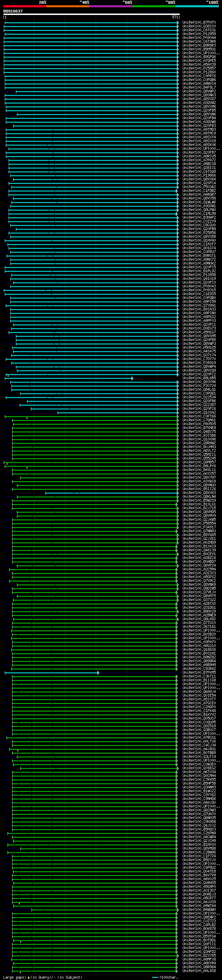The width and height of the screenshot is (222, 980).
Task: Open hit UniRef100_C6TG31
Action: pyautogui.click(x=199, y=30)
